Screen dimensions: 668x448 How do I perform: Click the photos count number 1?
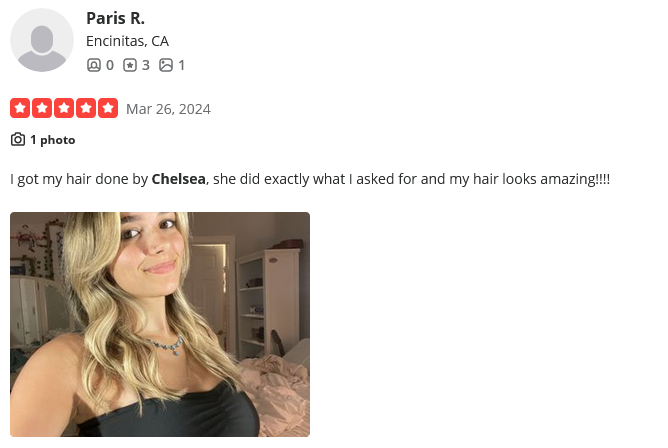(181, 65)
